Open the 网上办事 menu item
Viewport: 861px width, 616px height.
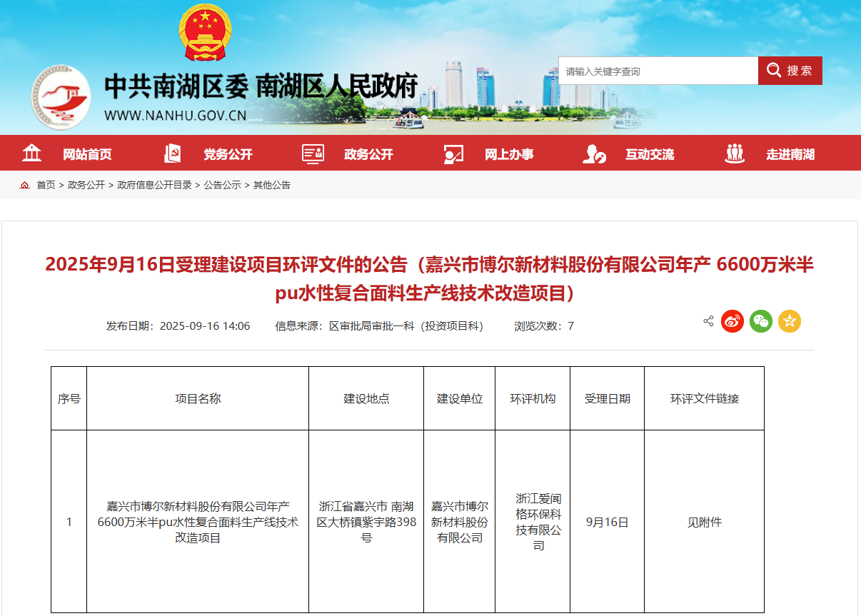pyautogui.click(x=509, y=154)
